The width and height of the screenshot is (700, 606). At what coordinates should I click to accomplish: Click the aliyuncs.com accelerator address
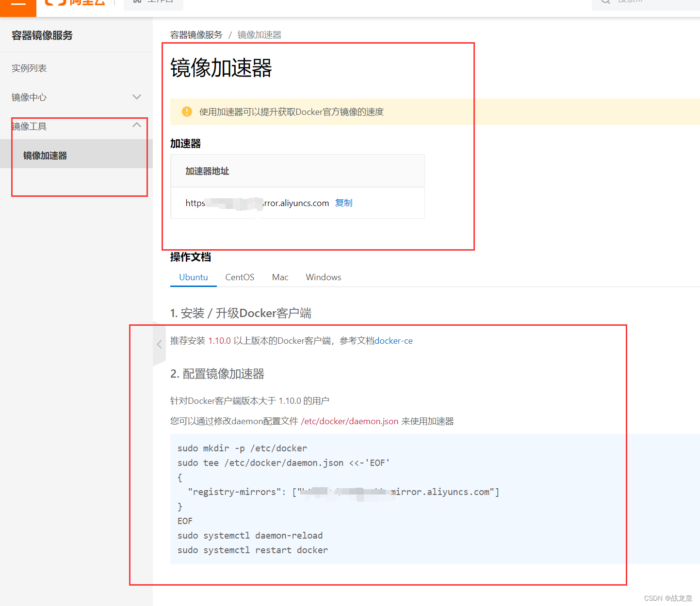(x=257, y=203)
